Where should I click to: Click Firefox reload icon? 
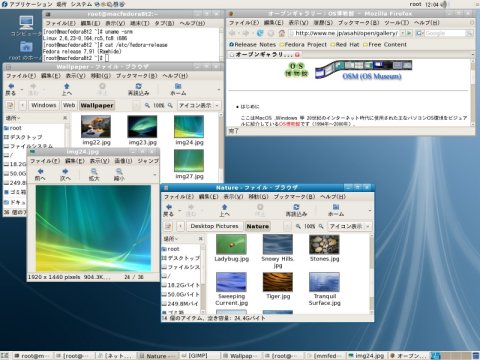(260, 33)
